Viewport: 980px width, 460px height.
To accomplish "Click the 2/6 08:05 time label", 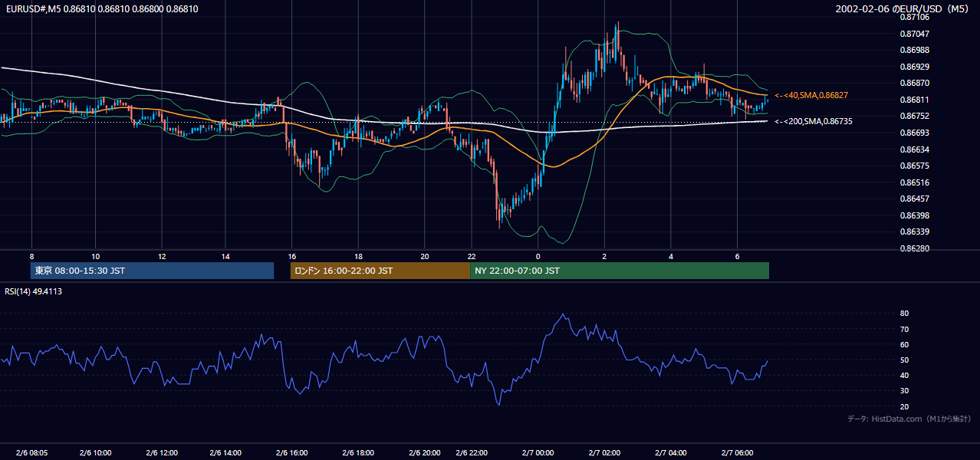I will tap(31, 453).
